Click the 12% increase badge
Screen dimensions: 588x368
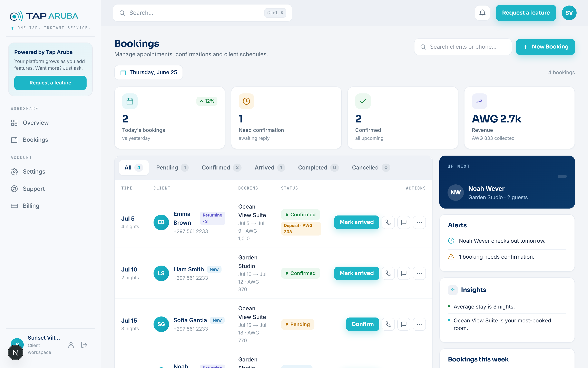[207, 101]
